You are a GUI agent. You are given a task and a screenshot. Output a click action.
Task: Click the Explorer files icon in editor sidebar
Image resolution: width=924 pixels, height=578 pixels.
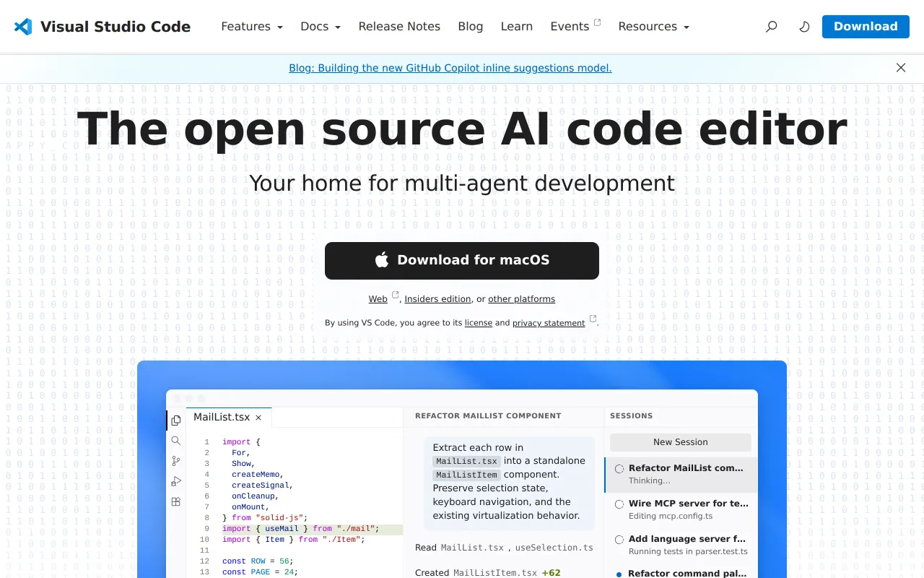click(x=176, y=420)
